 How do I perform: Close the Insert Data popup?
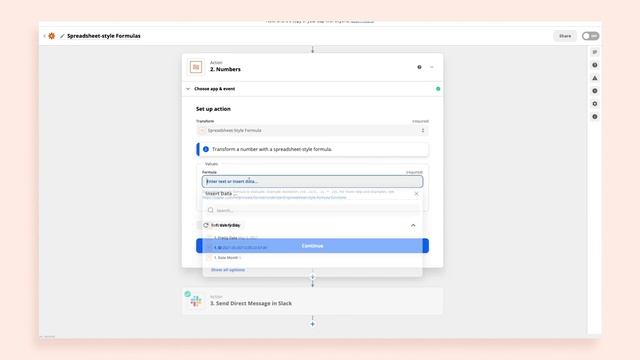point(416,194)
